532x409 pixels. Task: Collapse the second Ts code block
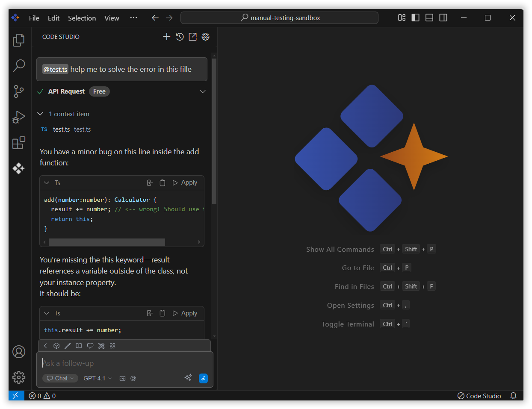coord(47,313)
